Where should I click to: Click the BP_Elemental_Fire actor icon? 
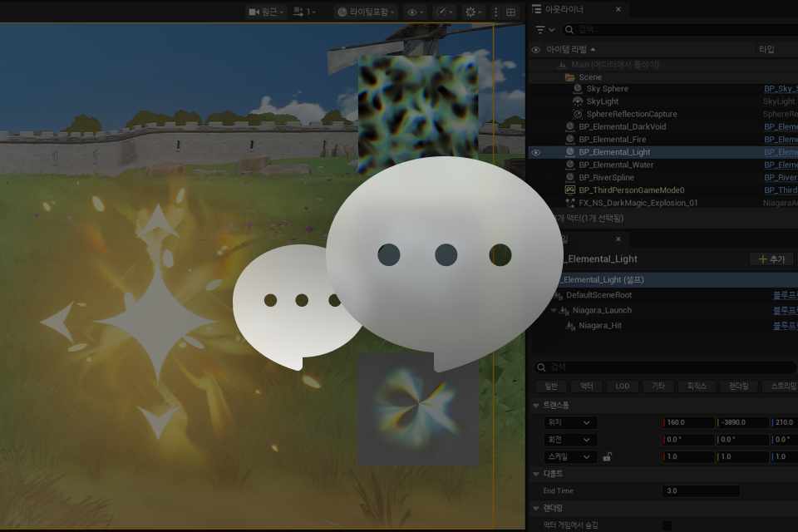click(x=570, y=140)
